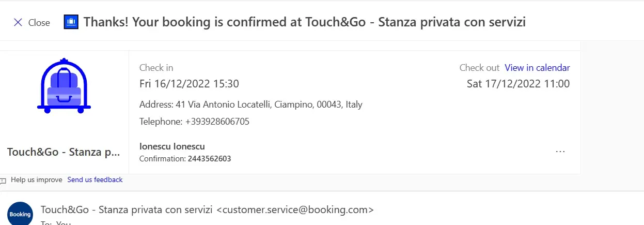Screen dimensions: 644x225
Task: Click the Help us improve text
Action: (x=36, y=179)
